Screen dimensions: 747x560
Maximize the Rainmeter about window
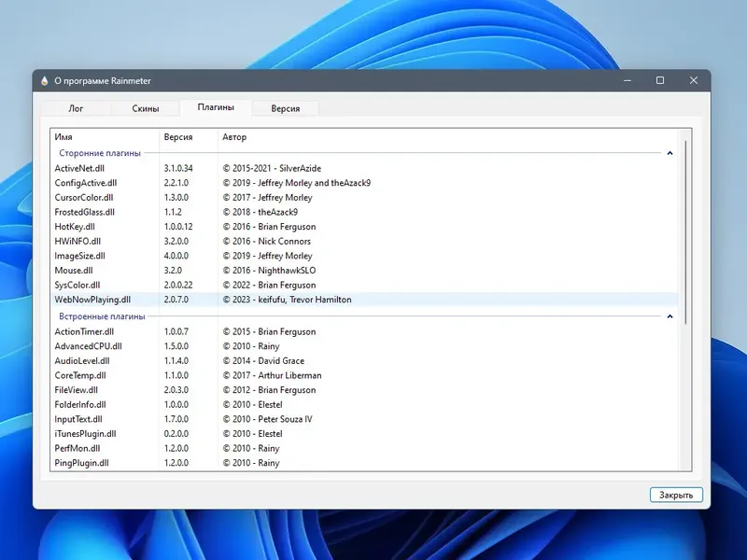coord(660,81)
